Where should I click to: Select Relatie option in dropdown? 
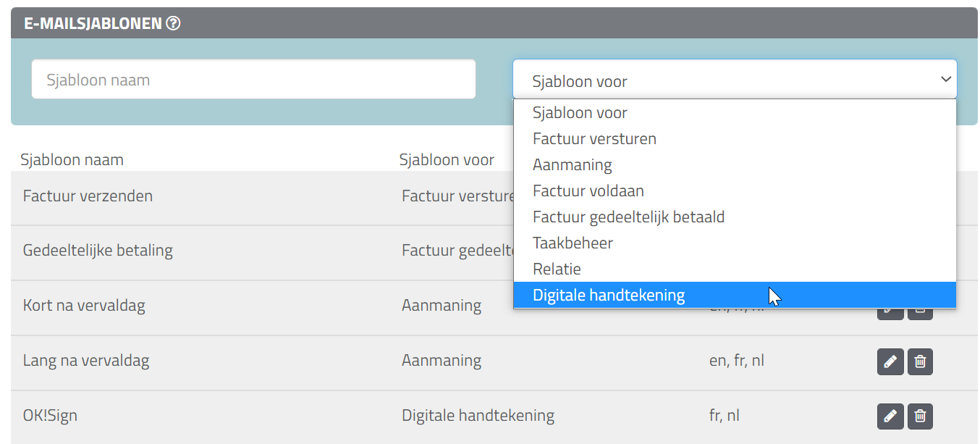(x=557, y=269)
